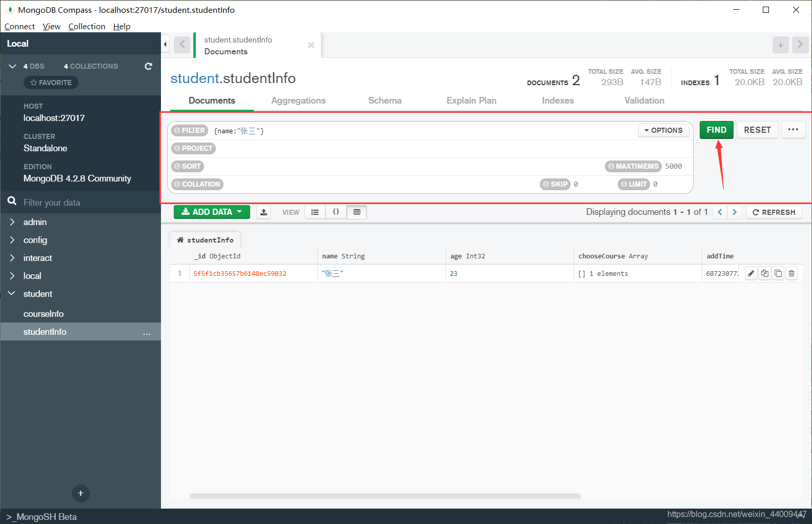Viewport: 812px width, 524px height.
Task: Run the query with FIND
Action: (717, 130)
